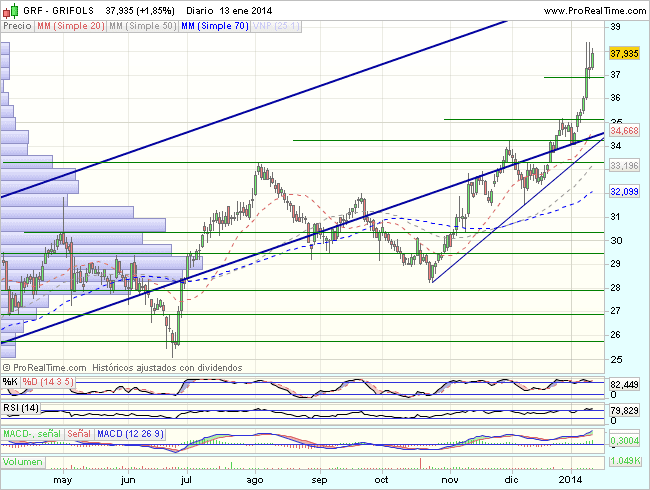Click the volume value 1.049K
The width and height of the screenshot is (650, 490).
tap(626, 461)
